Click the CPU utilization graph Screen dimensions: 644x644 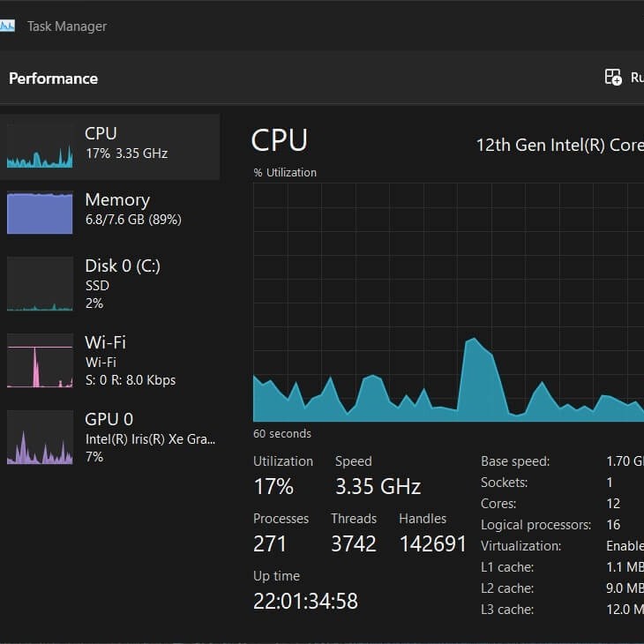pos(448,303)
